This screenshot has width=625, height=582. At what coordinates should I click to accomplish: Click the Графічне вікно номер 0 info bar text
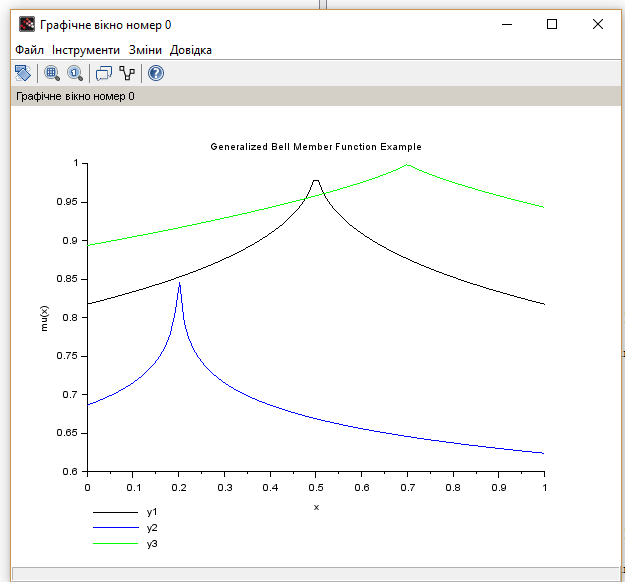(x=75, y=96)
